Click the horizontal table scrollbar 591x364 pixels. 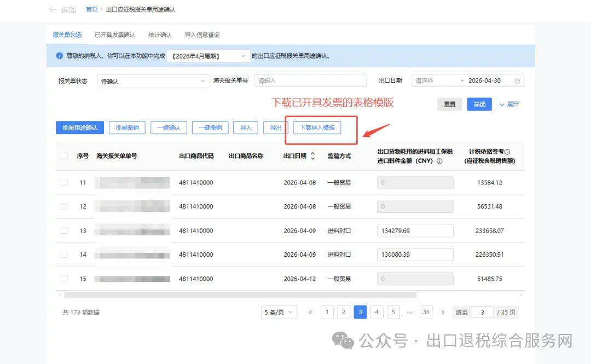(x=240, y=295)
